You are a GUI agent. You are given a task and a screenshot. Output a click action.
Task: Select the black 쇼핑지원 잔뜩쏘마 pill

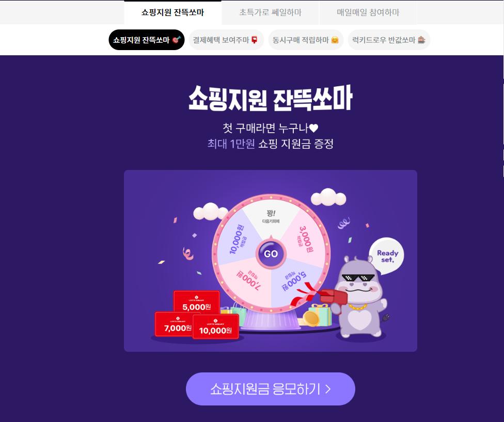click(147, 40)
